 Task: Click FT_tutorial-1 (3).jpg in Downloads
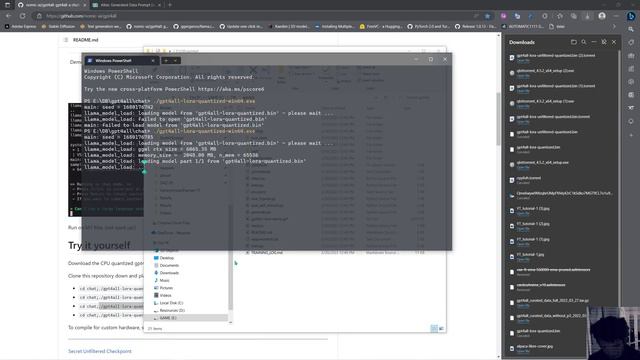pos(533,209)
